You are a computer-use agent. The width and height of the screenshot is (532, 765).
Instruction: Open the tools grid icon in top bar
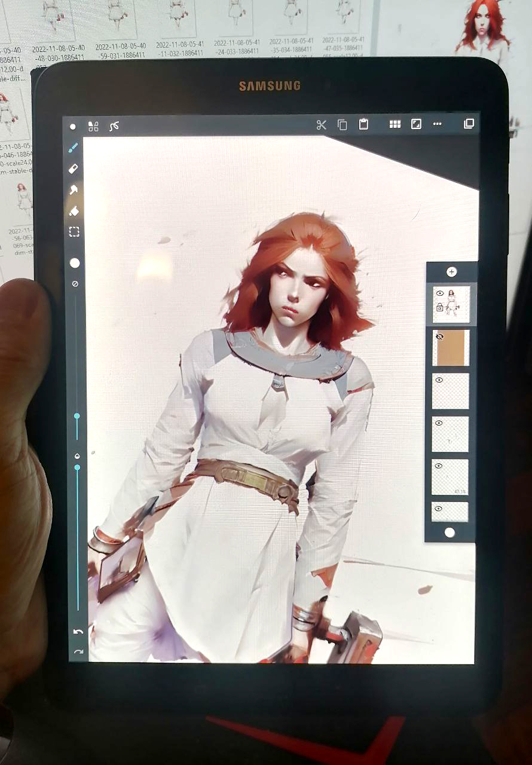coord(93,126)
